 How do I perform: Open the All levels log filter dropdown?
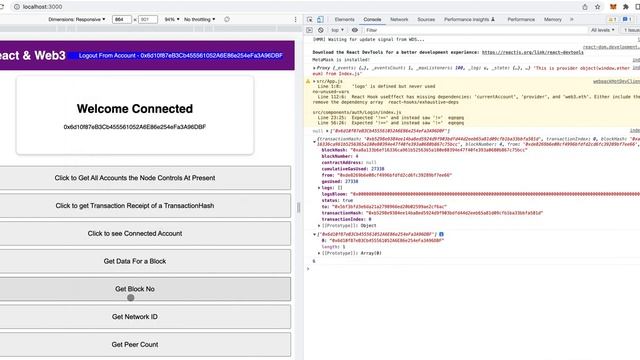coord(602,30)
